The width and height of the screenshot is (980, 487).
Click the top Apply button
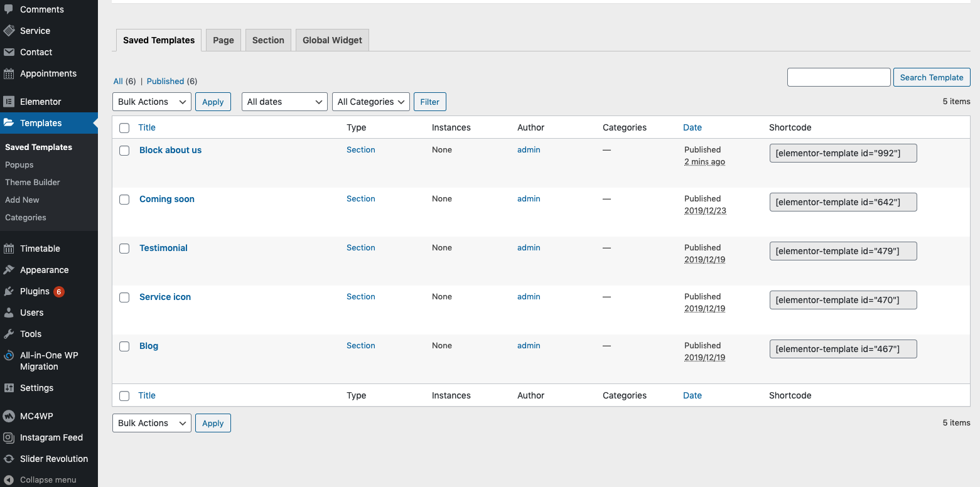(x=213, y=102)
